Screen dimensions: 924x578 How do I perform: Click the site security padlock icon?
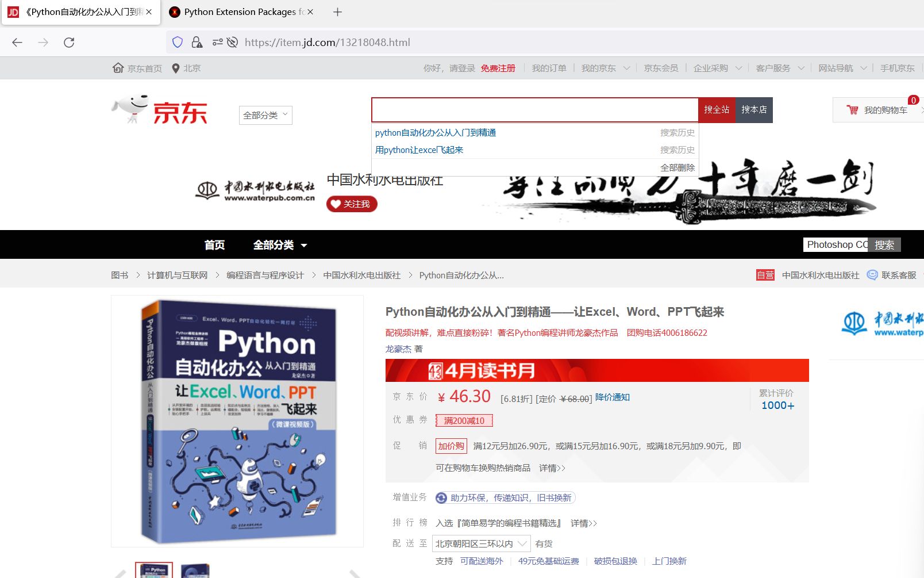[197, 42]
